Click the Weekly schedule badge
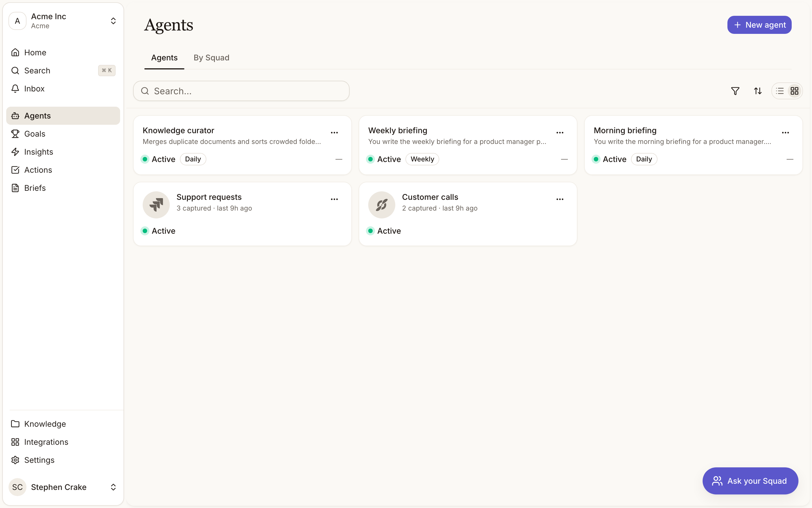Viewport: 812px width, 508px height. [422, 159]
